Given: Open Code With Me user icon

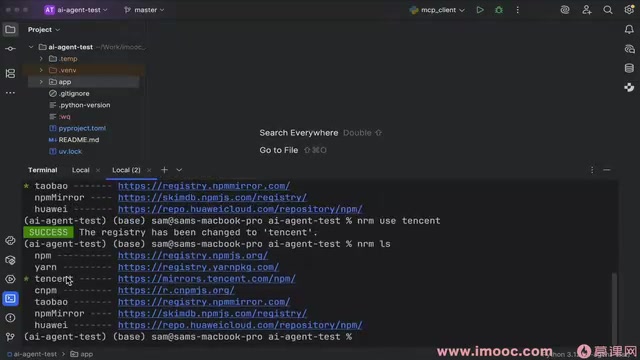Looking at the screenshot, I should (x=587, y=10).
